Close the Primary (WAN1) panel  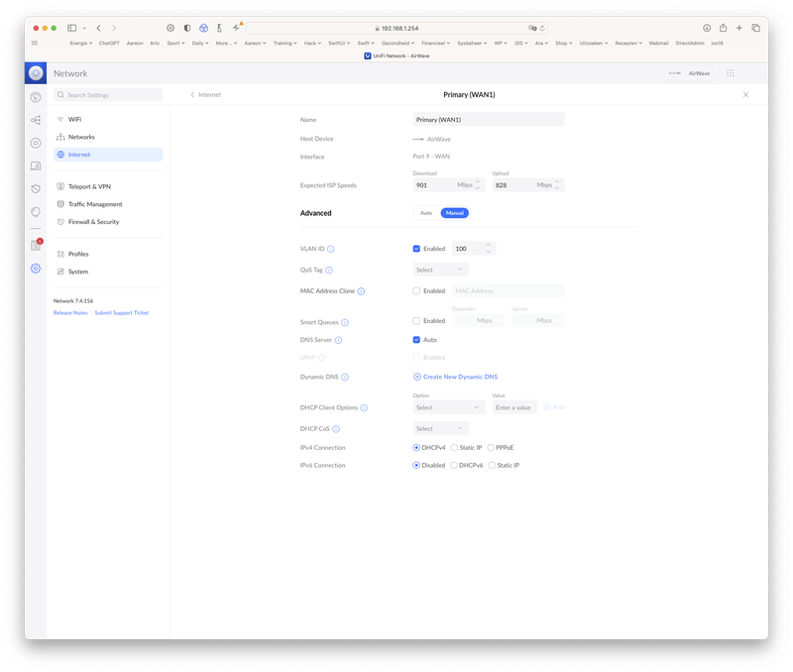coord(745,94)
